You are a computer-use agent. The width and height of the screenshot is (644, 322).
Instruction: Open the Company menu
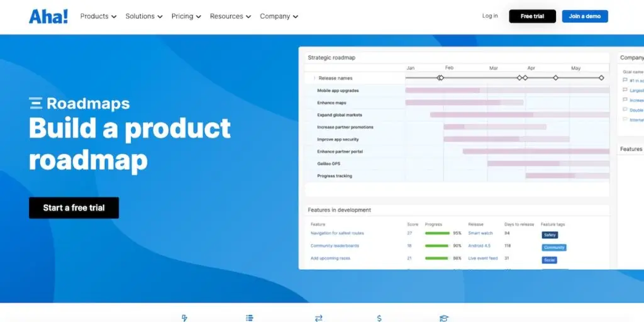[279, 16]
